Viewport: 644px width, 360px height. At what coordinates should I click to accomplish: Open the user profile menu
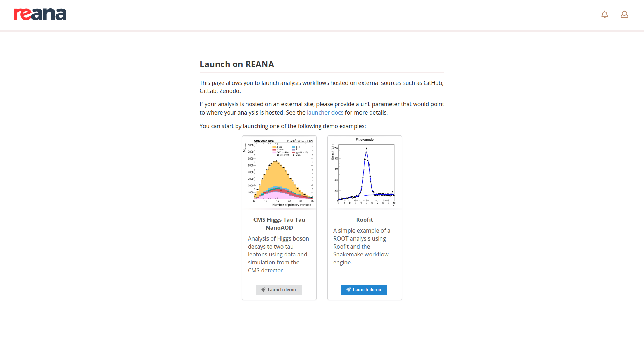624,15
